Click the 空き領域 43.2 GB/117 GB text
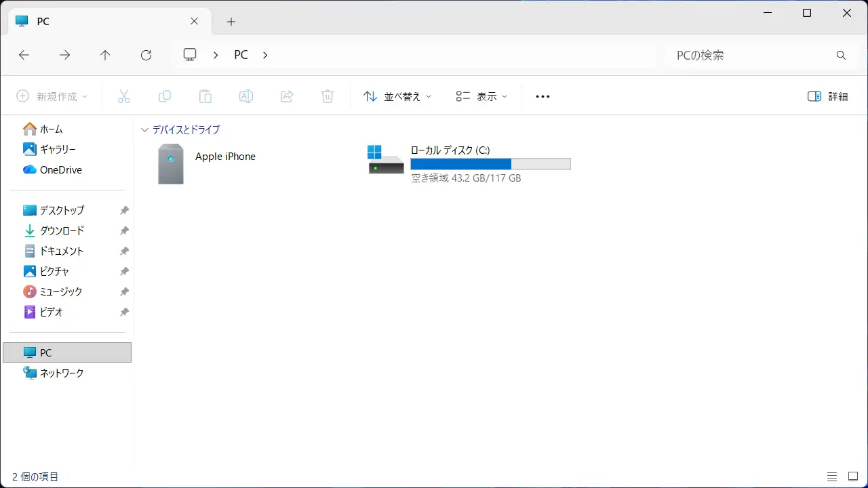The image size is (868, 488). 466,178
